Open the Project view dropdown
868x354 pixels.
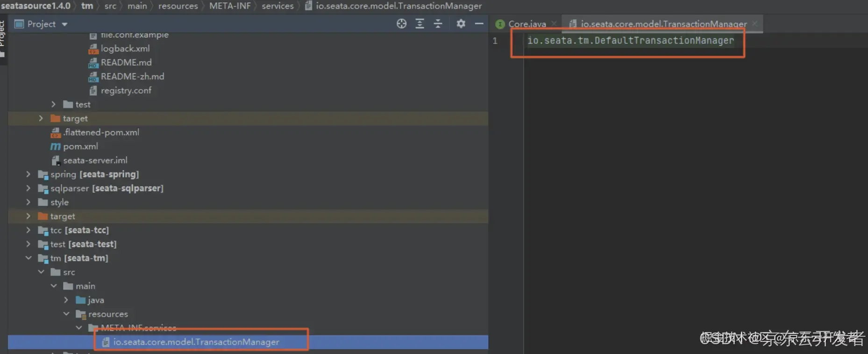tap(64, 24)
